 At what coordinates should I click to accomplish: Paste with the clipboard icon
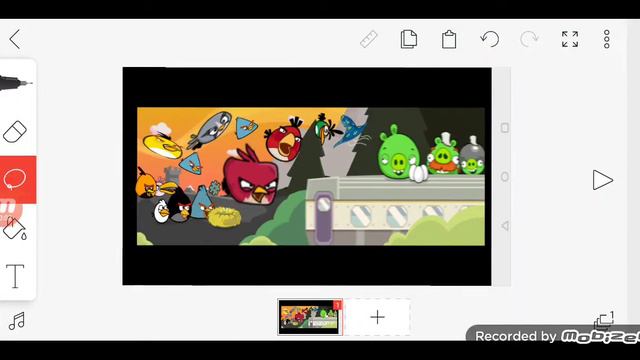coord(449,39)
